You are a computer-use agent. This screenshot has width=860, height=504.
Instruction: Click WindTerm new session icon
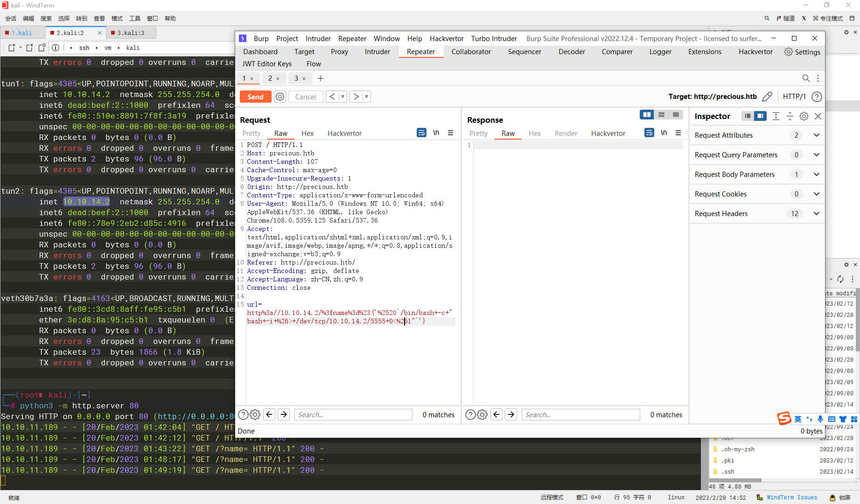pyautogui.click(x=12, y=48)
